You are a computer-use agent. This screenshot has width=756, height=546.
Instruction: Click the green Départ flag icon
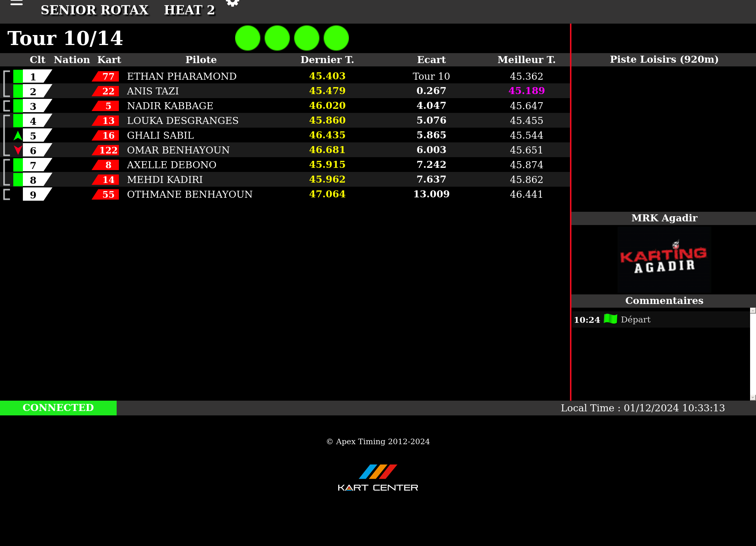click(611, 319)
